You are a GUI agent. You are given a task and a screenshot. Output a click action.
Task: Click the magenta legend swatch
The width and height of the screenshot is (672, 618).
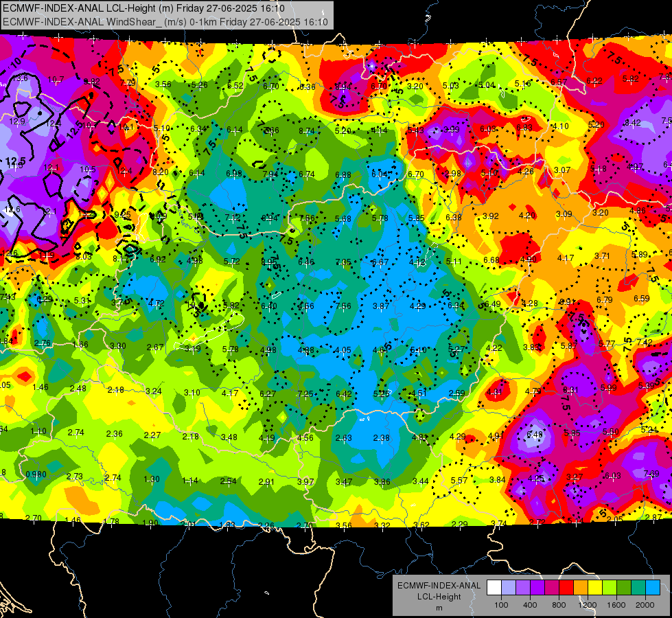pyautogui.click(x=552, y=588)
